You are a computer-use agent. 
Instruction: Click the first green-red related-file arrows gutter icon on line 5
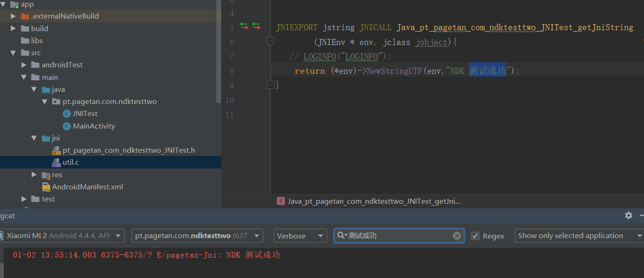pos(244,26)
